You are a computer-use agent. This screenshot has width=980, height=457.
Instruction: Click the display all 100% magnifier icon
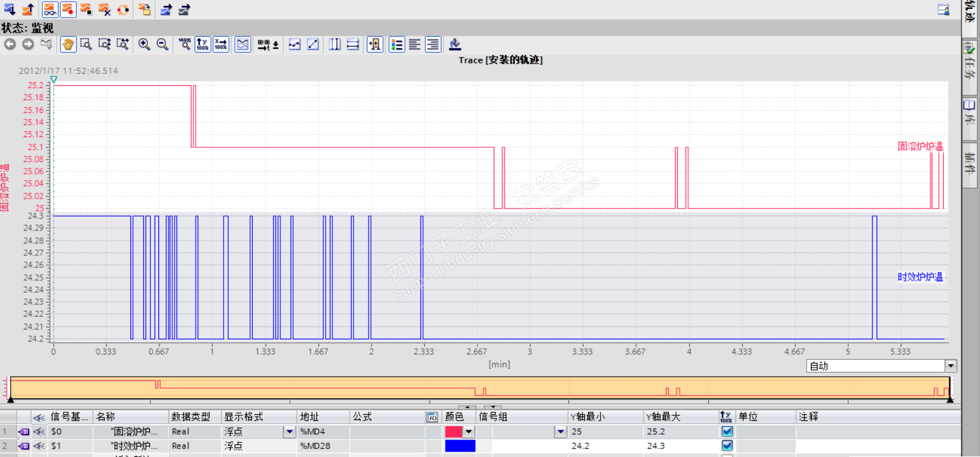[184, 44]
